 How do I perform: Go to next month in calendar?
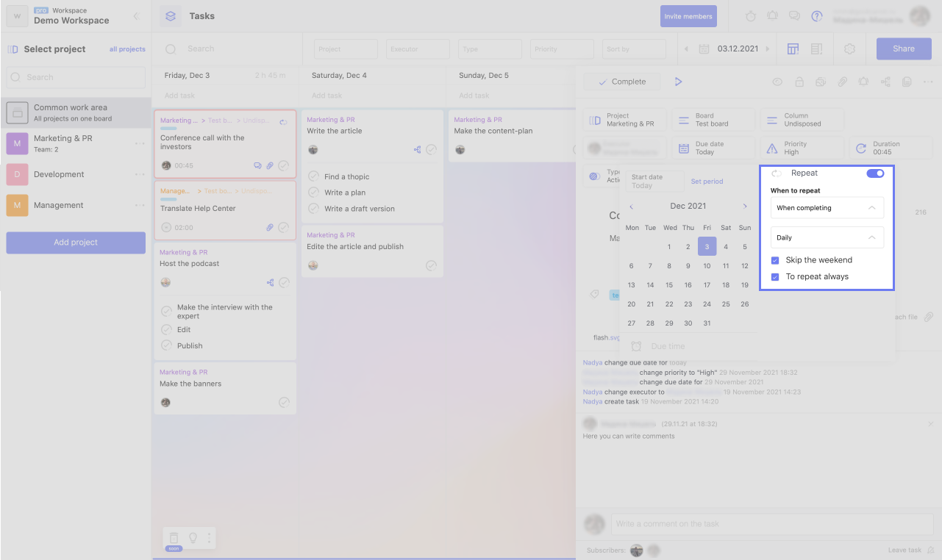[745, 207]
